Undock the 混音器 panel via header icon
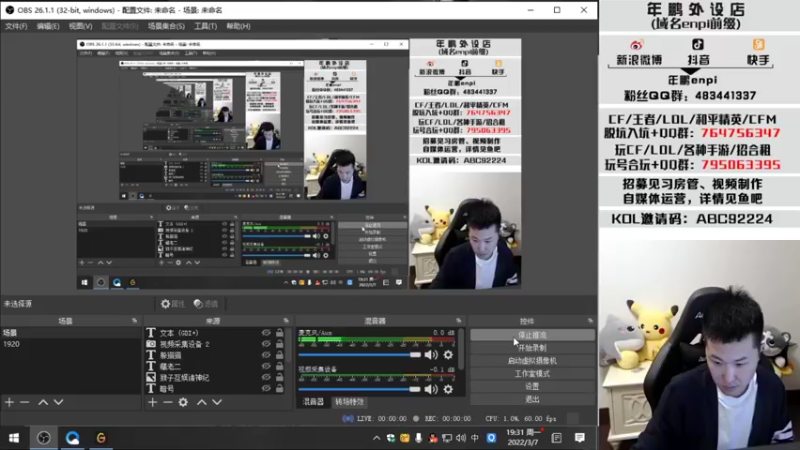Screen dimensions: 800x450 pyautogui.click(x=458, y=321)
